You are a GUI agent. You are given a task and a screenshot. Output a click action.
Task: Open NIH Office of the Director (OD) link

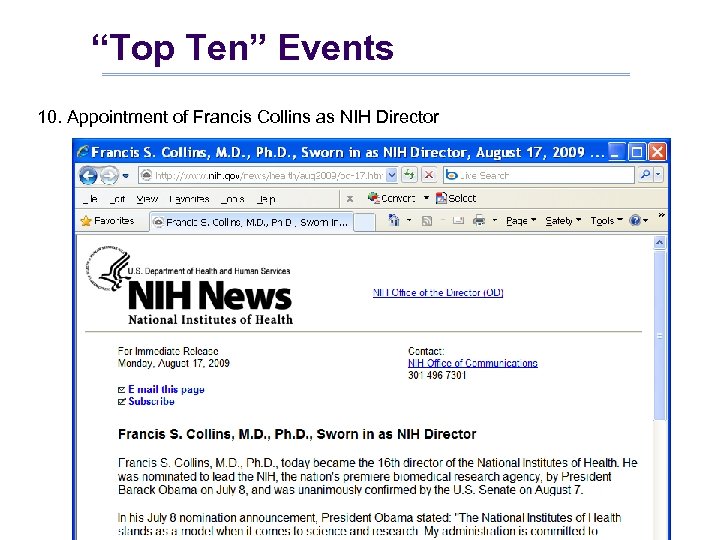pos(438,292)
